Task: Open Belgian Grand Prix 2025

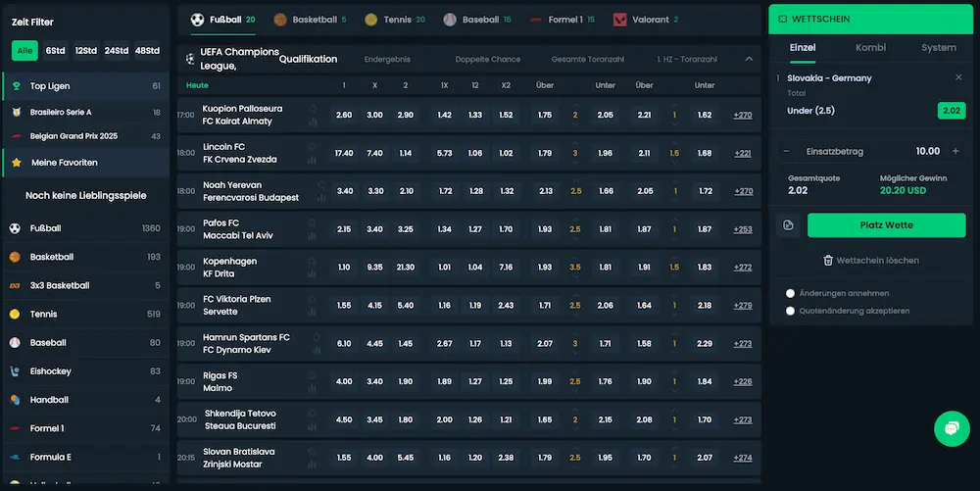Action: click(85, 136)
